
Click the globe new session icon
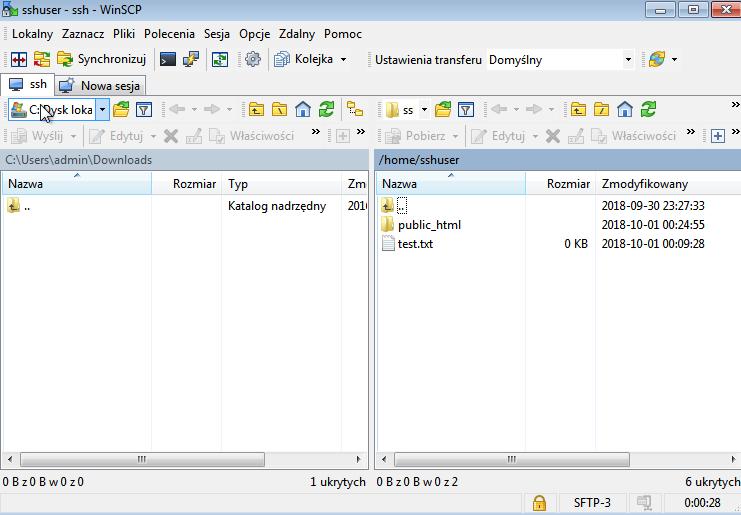click(x=657, y=60)
